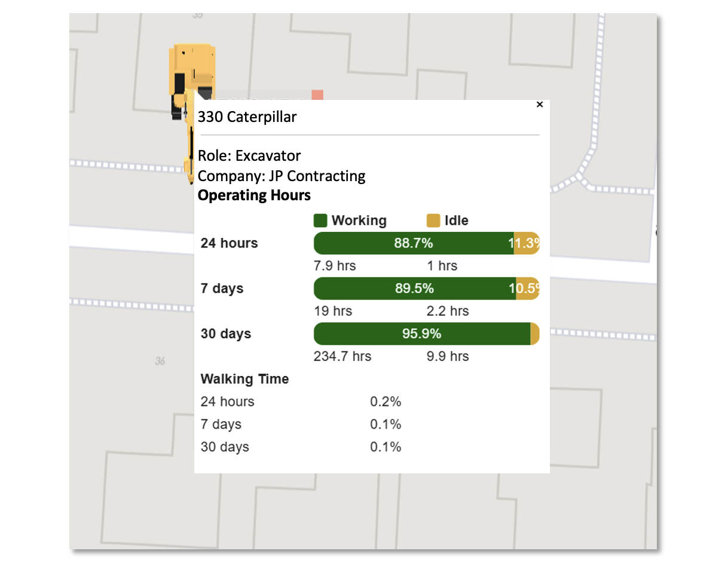Viewport: 728px width, 569px height.
Task: Close the 330 Caterpillar popup
Action: coord(539,105)
